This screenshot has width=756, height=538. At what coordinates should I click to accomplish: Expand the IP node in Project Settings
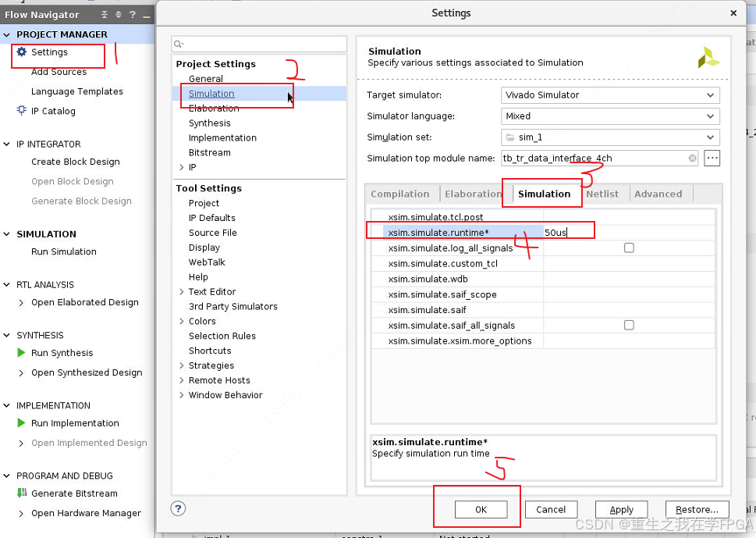tap(182, 167)
